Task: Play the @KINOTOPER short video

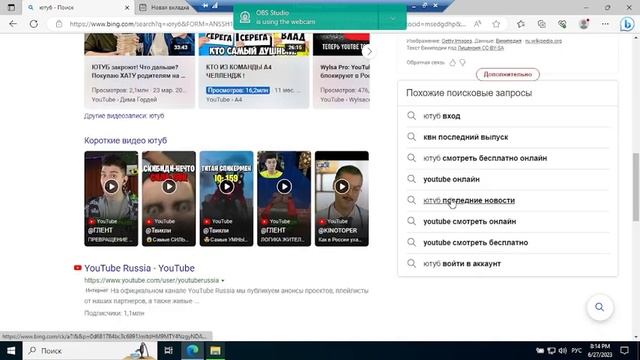Action: tap(342, 187)
